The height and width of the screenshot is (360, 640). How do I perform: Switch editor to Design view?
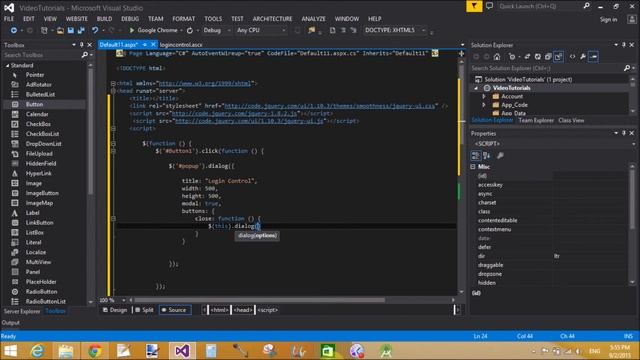click(x=115, y=310)
